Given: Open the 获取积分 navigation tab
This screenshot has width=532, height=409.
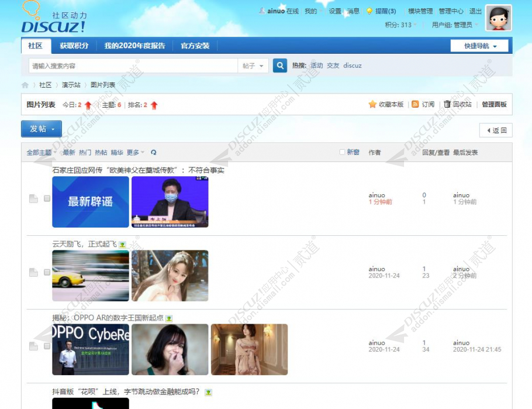Looking at the screenshot, I should pos(74,46).
